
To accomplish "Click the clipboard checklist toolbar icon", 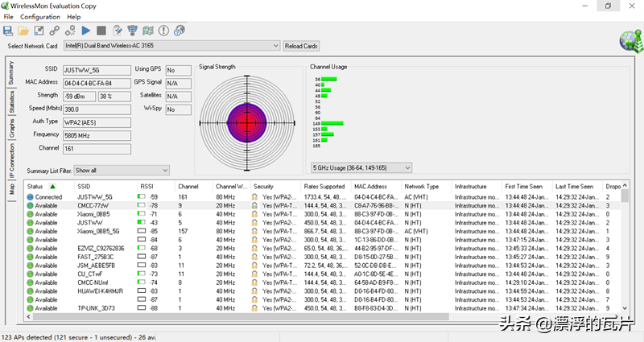I will [x=117, y=31].
